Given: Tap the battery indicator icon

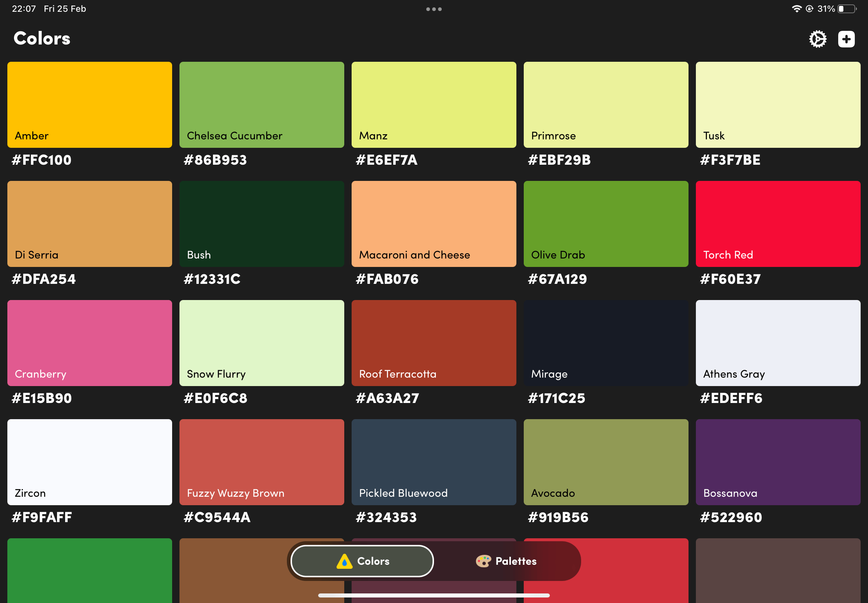Looking at the screenshot, I should tap(847, 9).
